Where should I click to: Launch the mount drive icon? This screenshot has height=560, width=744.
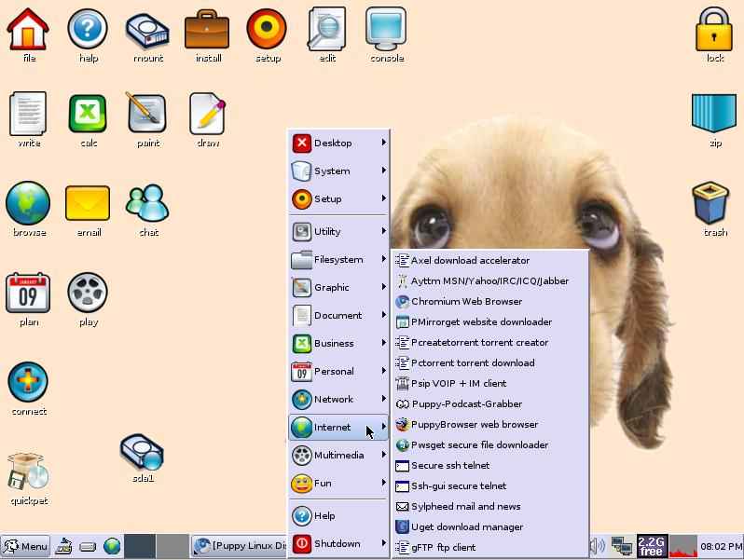coord(147,31)
